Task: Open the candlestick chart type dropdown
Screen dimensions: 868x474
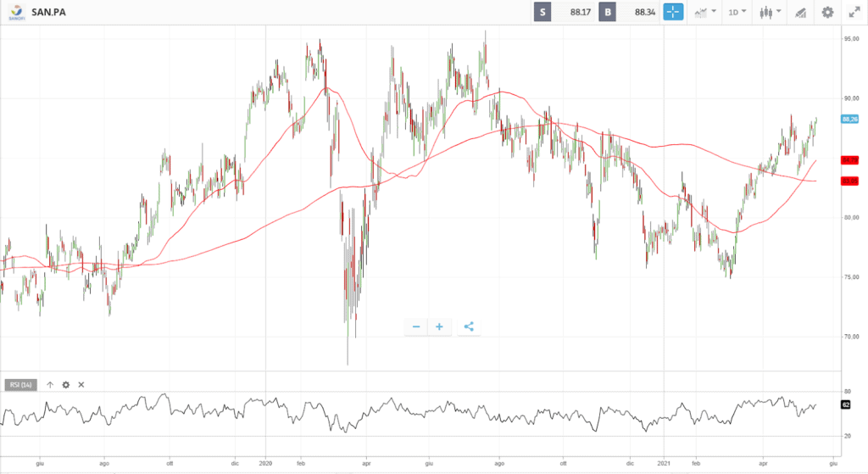Action: click(x=771, y=12)
